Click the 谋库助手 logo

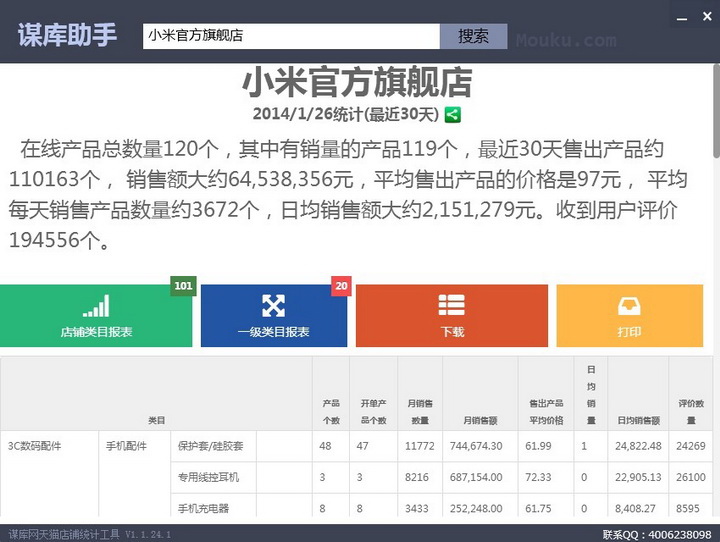(68, 34)
